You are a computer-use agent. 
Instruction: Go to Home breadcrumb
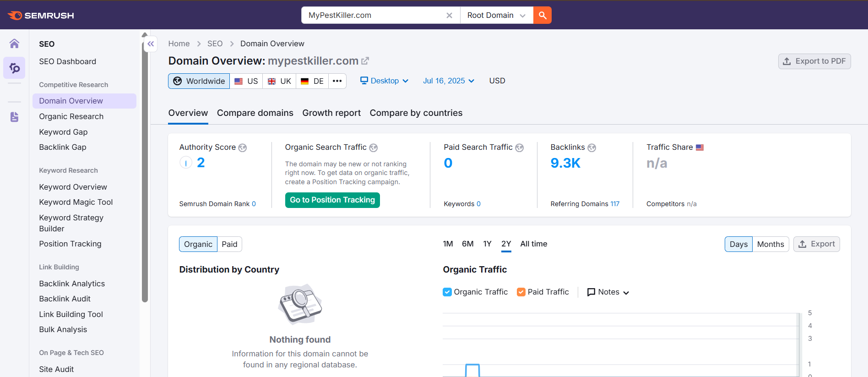click(179, 44)
